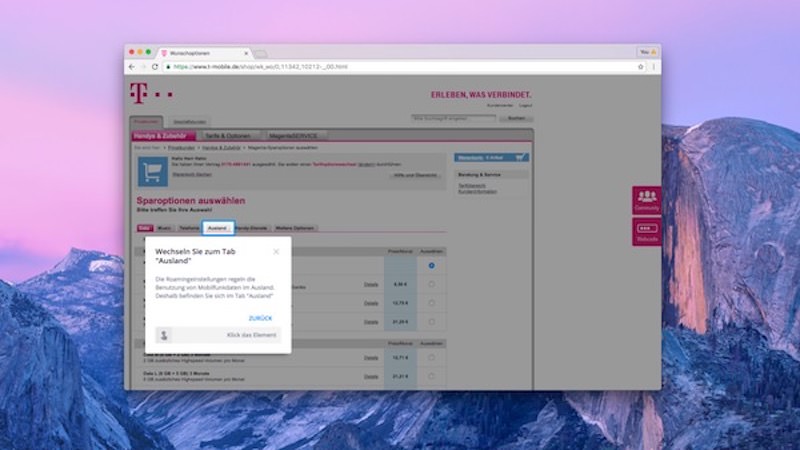Click the currently selected blue radio button
The height and width of the screenshot is (450, 800).
tap(432, 265)
